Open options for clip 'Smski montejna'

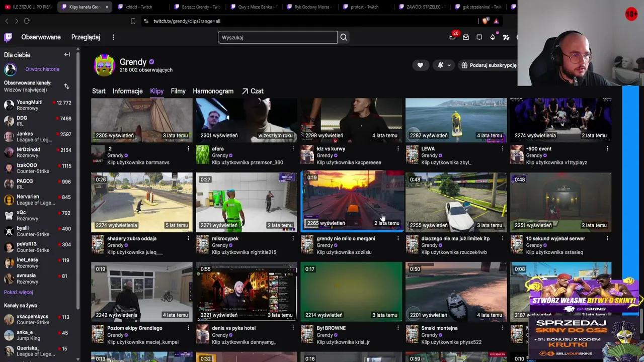click(503, 328)
